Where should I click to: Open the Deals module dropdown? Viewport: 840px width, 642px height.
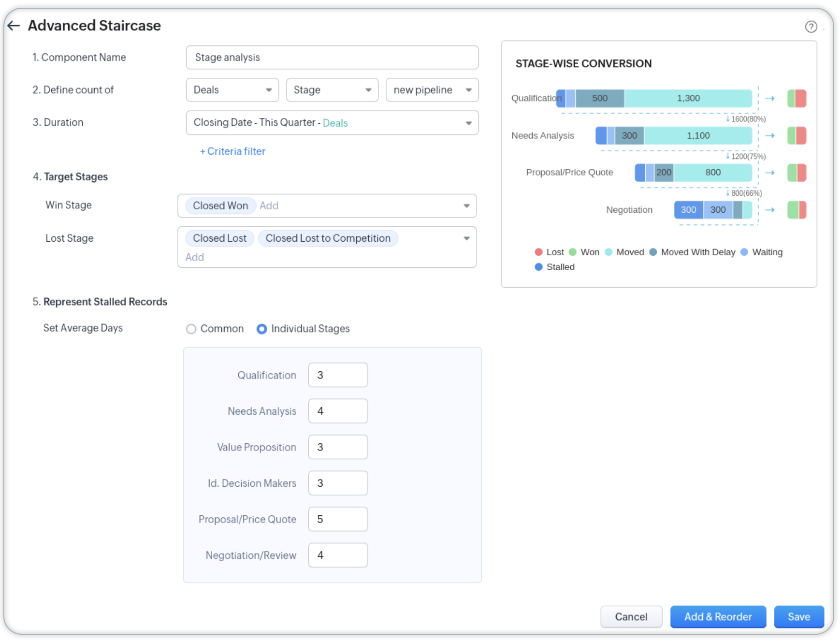click(232, 90)
